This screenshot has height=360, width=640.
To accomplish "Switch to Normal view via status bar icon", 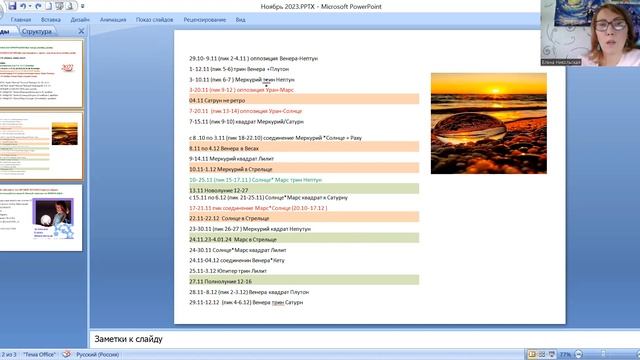I will pos(532,354).
